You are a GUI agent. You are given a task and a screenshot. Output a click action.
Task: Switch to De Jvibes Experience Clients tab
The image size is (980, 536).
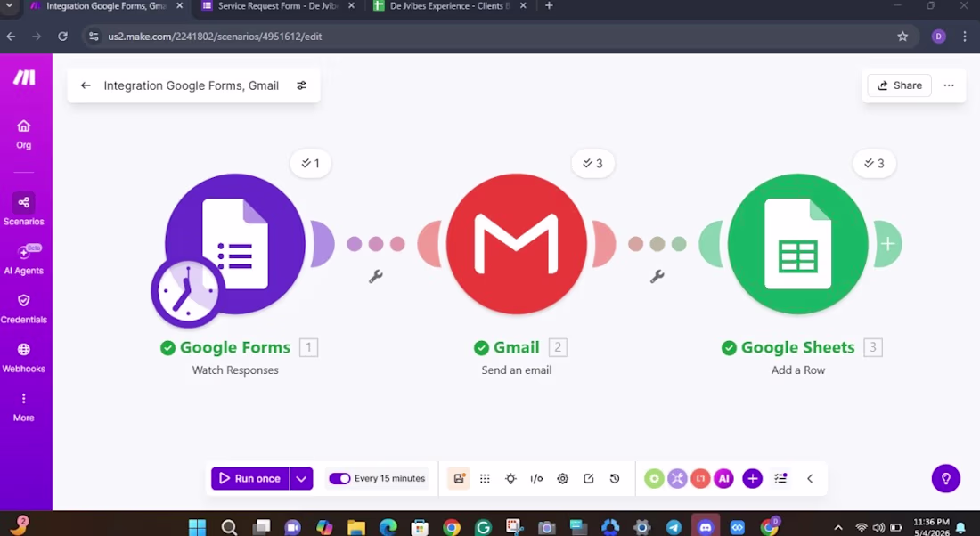click(449, 6)
